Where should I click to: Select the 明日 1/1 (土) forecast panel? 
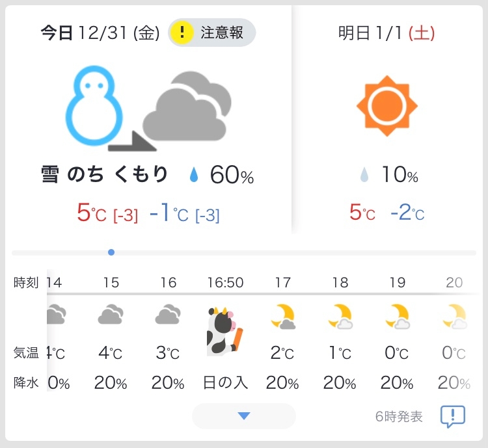(387, 119)
